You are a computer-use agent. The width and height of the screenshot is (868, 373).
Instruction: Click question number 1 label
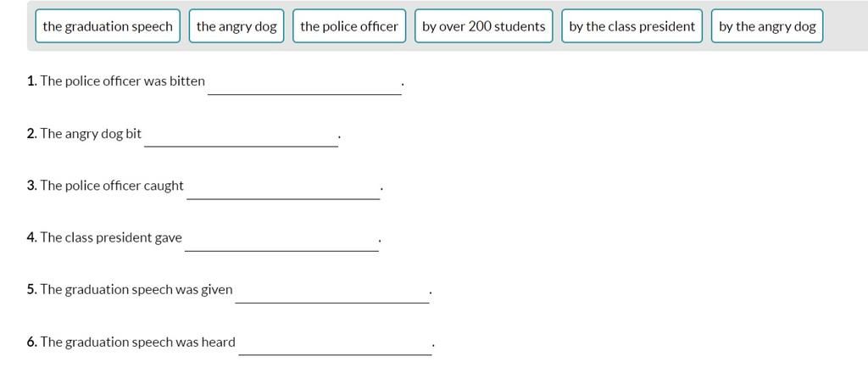[x=32, y=81]
